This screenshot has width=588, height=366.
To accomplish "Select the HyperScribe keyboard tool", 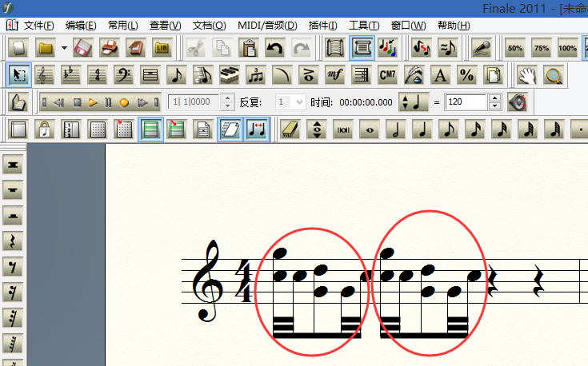I will point(230,75).
